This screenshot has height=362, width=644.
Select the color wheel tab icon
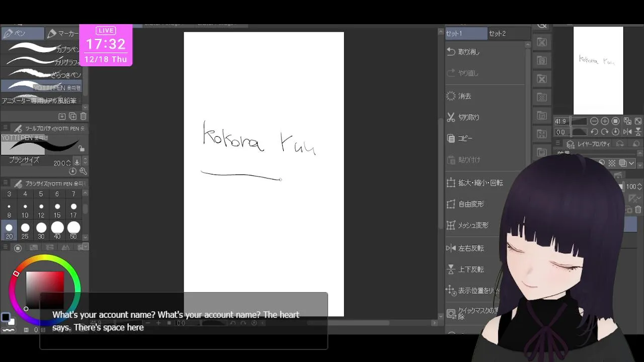click(x=18, y=248)
